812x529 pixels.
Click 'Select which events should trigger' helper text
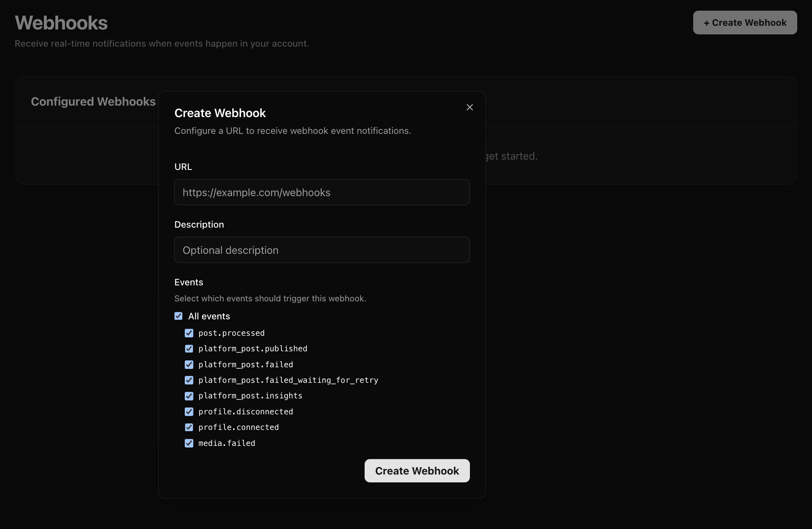pyautogui.click(x=270, y=298)
